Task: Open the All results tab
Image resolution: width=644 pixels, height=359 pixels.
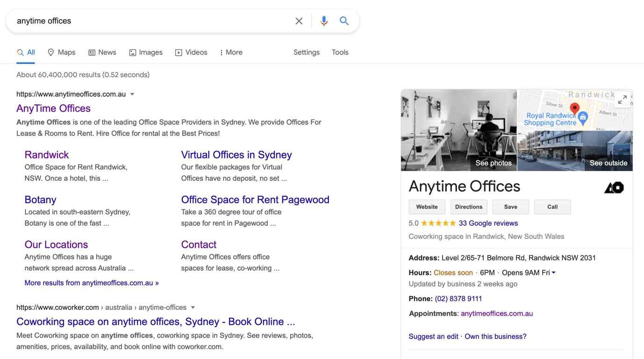Action: tap(26, 52)
